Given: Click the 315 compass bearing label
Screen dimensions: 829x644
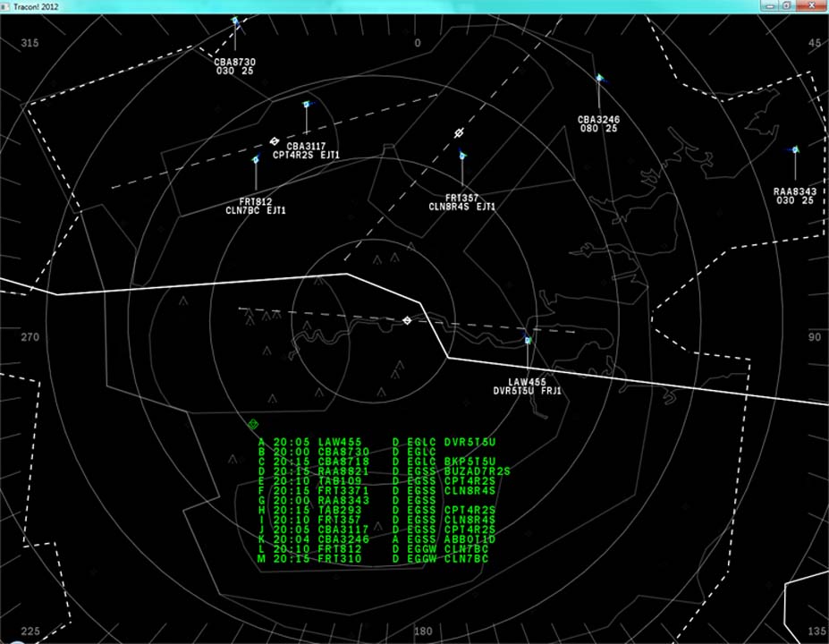Looking at the screenshot, I should 30,43.
